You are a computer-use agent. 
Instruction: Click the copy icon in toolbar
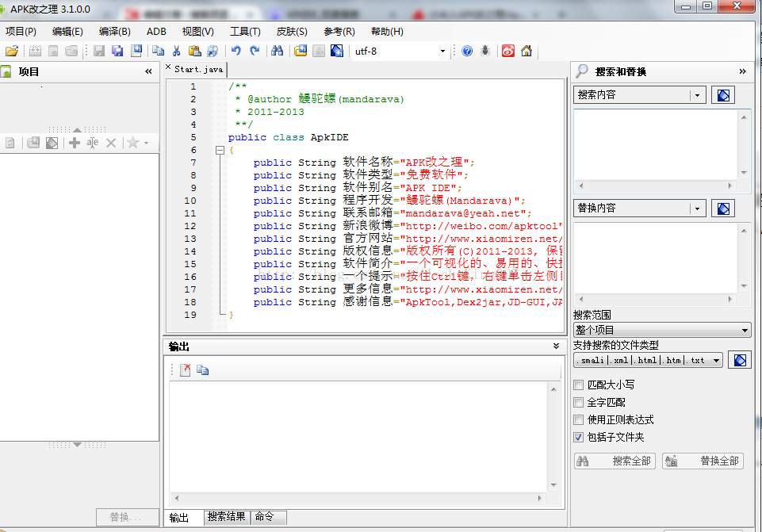158,51
